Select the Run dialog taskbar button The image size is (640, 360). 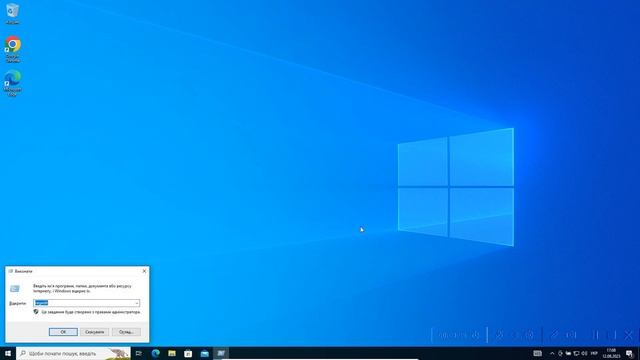[x=221, y=353]
